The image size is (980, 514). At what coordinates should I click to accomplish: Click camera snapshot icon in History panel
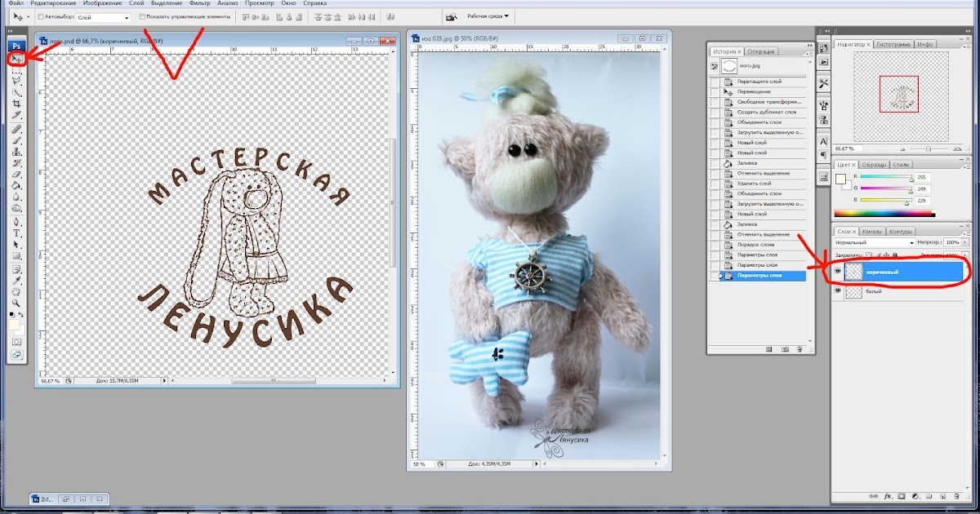(784, 349)
